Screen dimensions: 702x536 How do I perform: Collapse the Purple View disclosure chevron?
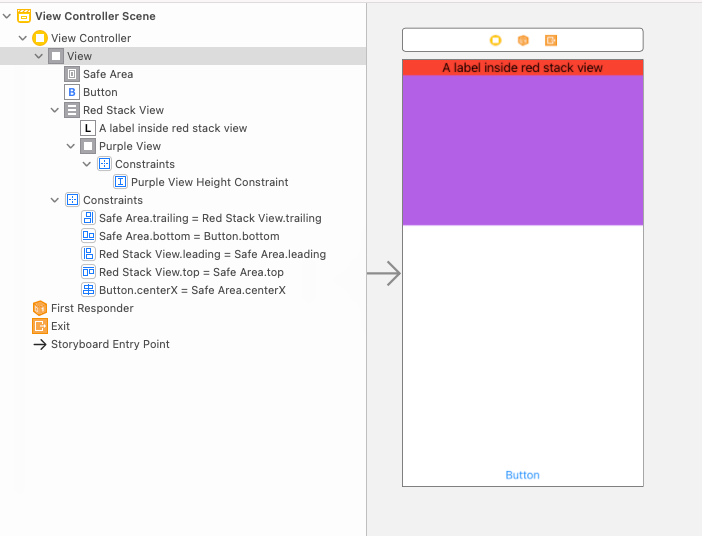[x=71, y=146]
